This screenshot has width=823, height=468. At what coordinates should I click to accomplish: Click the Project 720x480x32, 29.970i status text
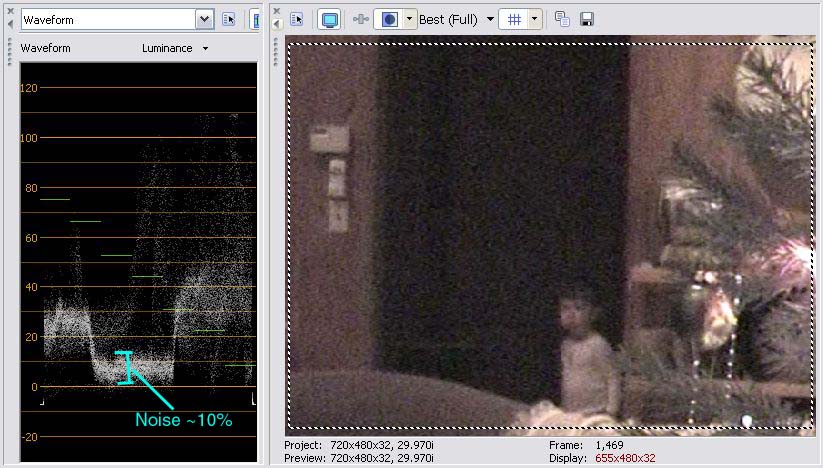click(358, 445)
